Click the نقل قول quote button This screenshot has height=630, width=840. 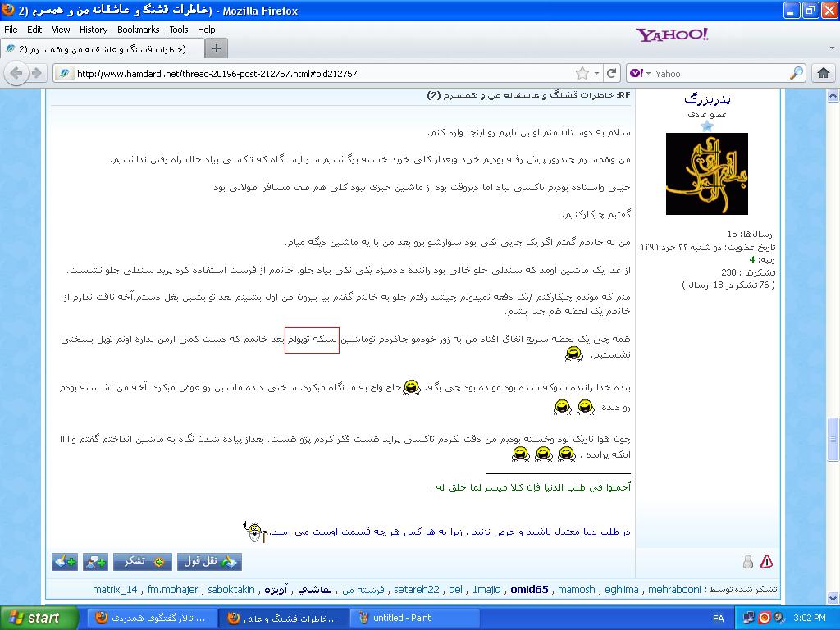tap(209, 561)
